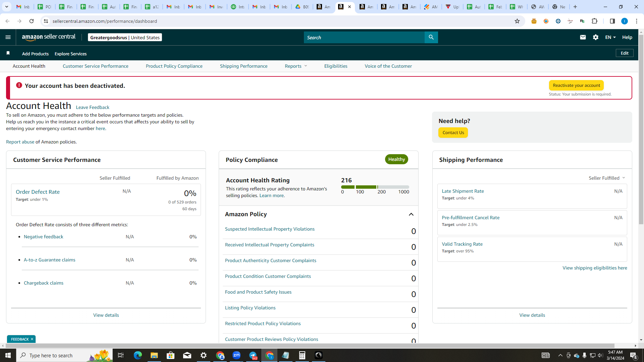Open the buyer messages envelope icon
644x362 pixels.
pos(583,37)
